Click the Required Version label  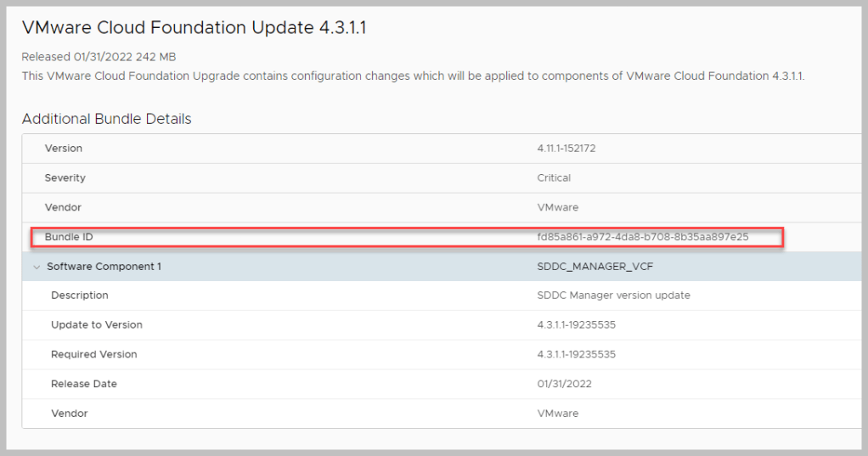(x=94, y=355)
